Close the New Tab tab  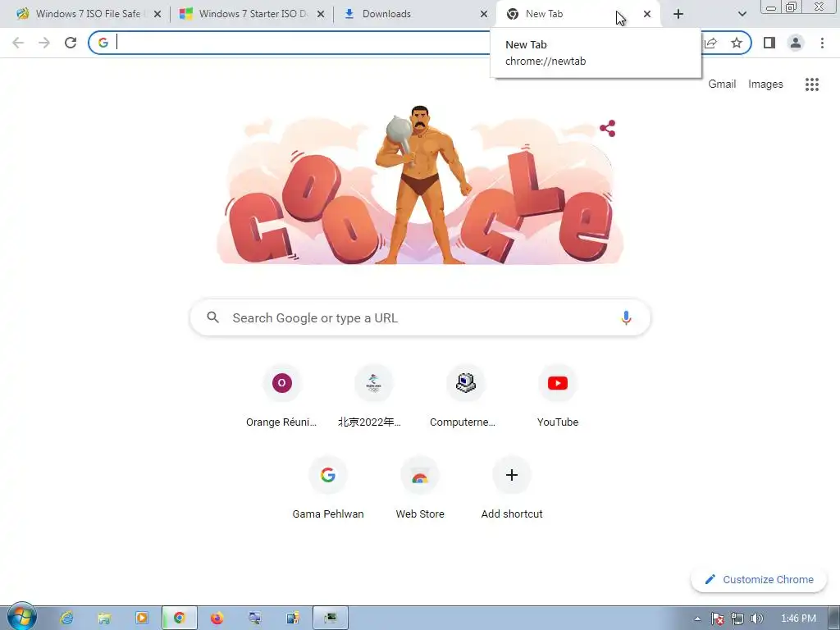[x=647, y=14]
